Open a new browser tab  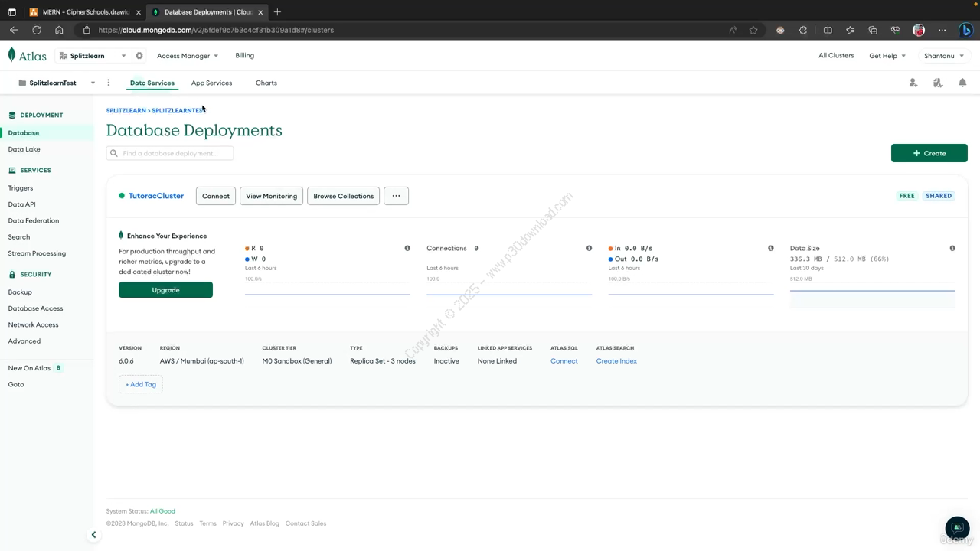(277, 12)
